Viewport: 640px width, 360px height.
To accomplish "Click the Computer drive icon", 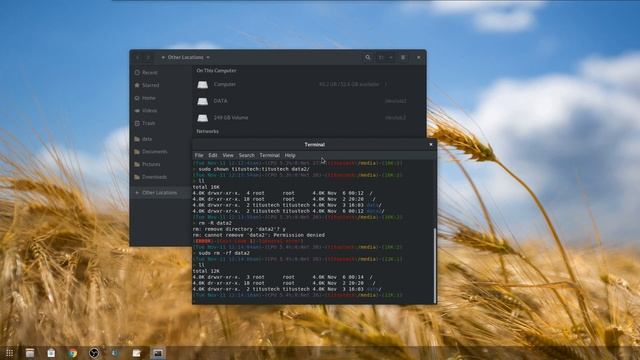I will coord(202,84).
